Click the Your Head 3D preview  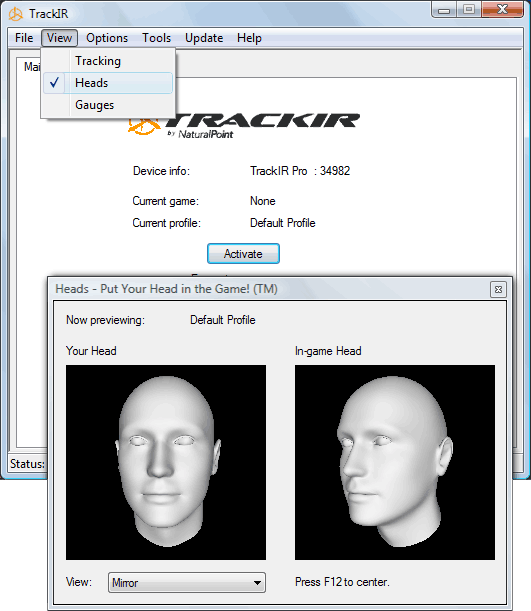point(166,462)
